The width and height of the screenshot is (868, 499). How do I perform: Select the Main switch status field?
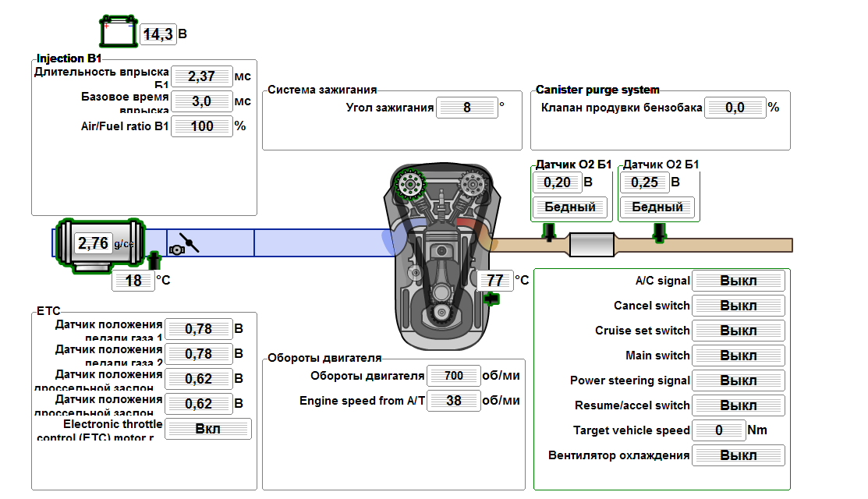tap(739, 356)
